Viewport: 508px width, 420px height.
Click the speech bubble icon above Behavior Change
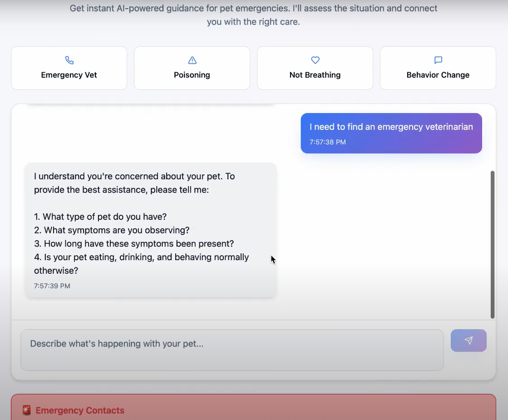(438, 60)
